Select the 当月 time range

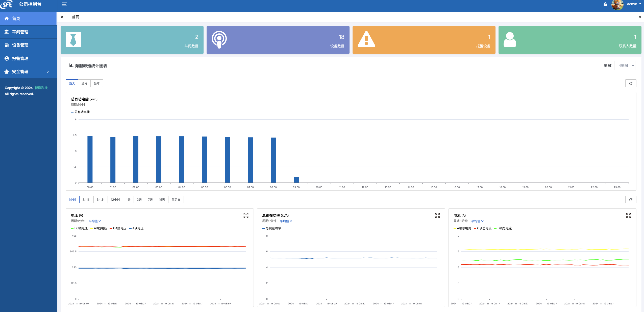pyautogui.click(x=84, y=83)
